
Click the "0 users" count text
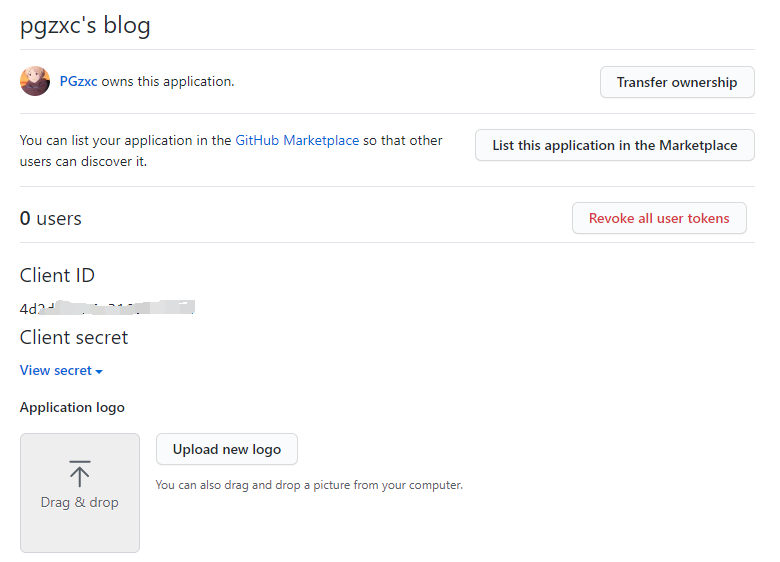tap(51, 218)
